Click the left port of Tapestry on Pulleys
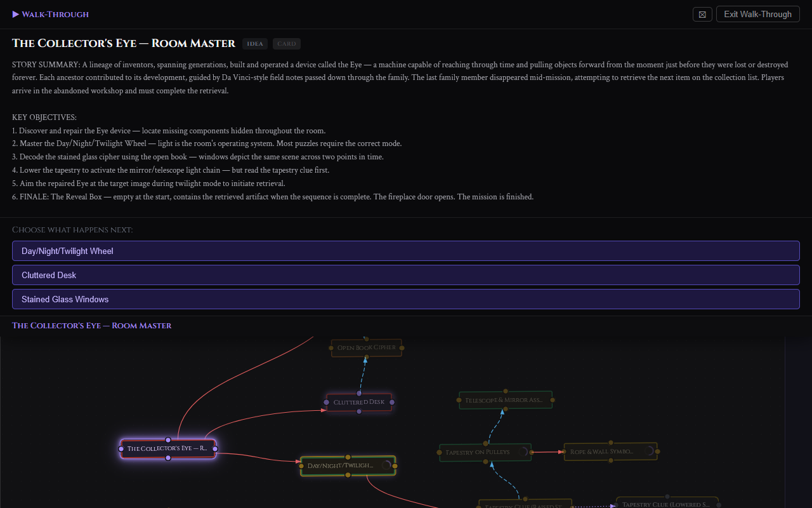The height and width of the screenshot is (508, 812). [440, 453]
